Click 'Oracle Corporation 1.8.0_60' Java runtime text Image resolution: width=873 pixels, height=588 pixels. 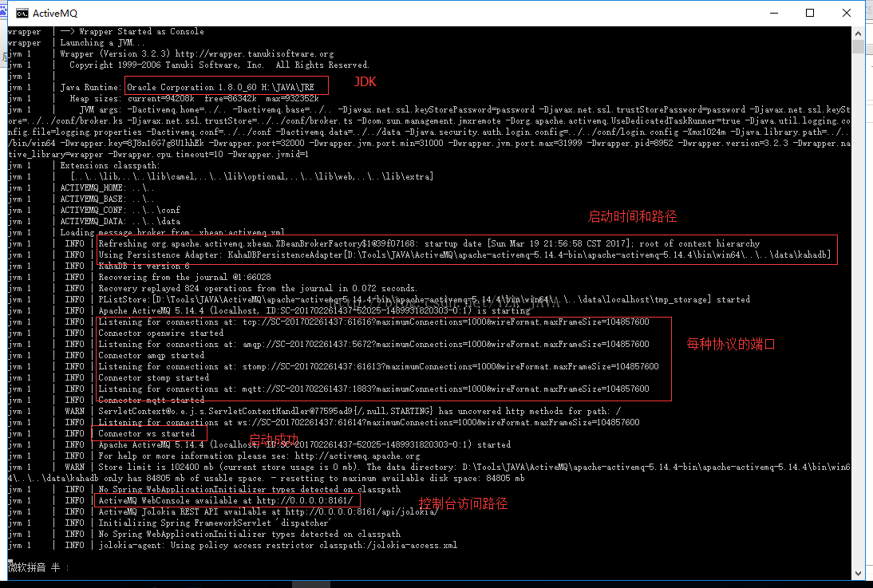click(192, 88)
